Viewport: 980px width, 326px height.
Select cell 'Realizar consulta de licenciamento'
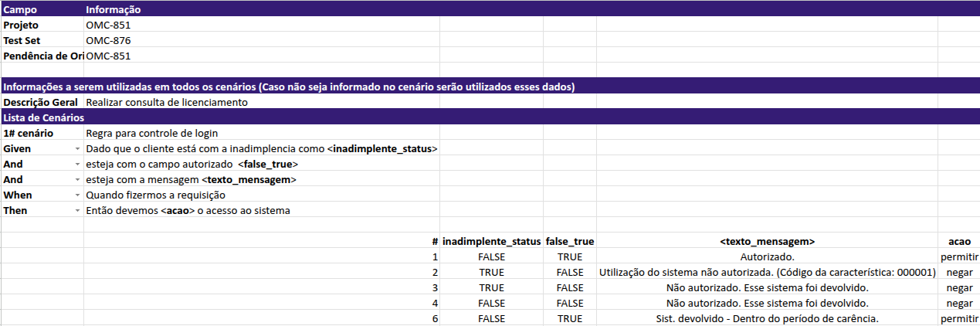166,102
